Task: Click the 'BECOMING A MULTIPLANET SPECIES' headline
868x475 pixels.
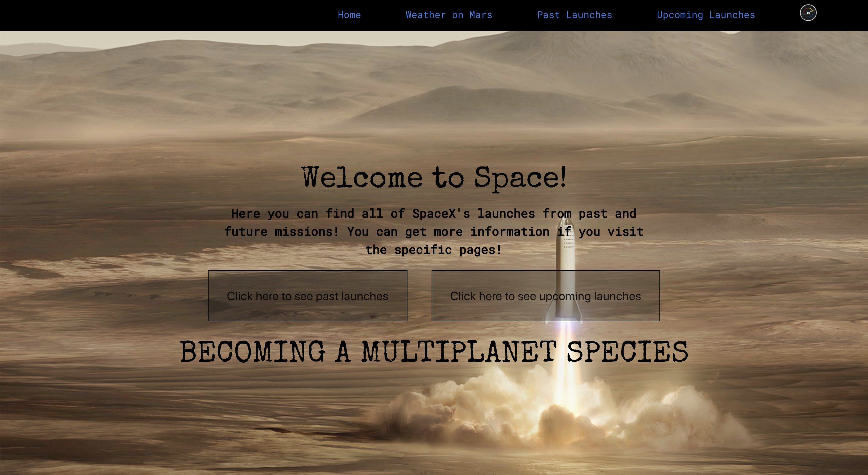Action: pyautogui.click(x=434, y=352)
